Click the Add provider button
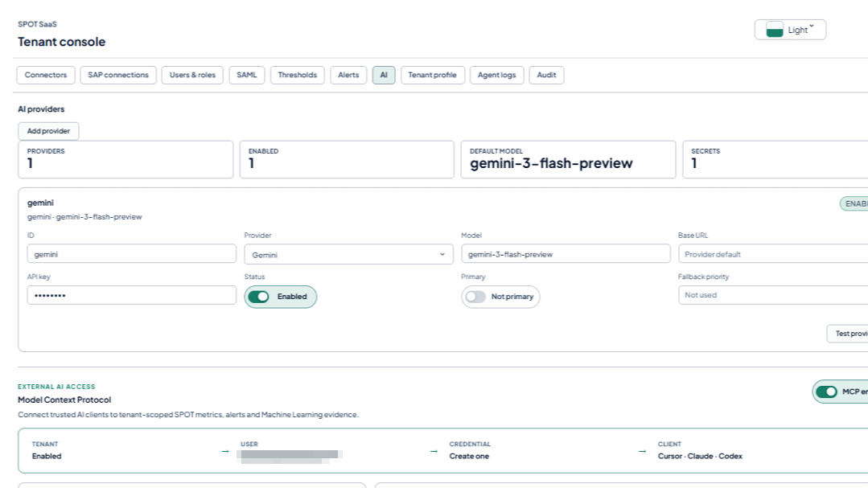The image size is (868, 488). (49, 131)
